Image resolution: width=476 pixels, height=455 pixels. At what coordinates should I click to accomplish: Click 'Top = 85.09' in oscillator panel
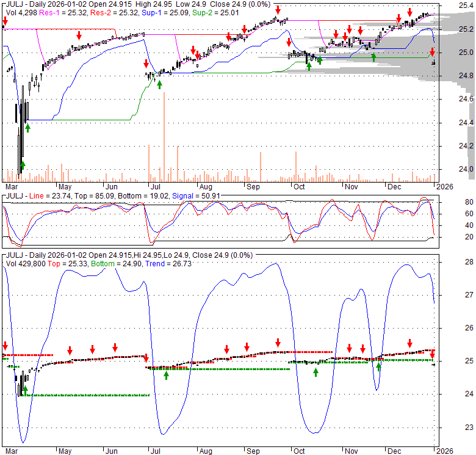tap(95, 196)
